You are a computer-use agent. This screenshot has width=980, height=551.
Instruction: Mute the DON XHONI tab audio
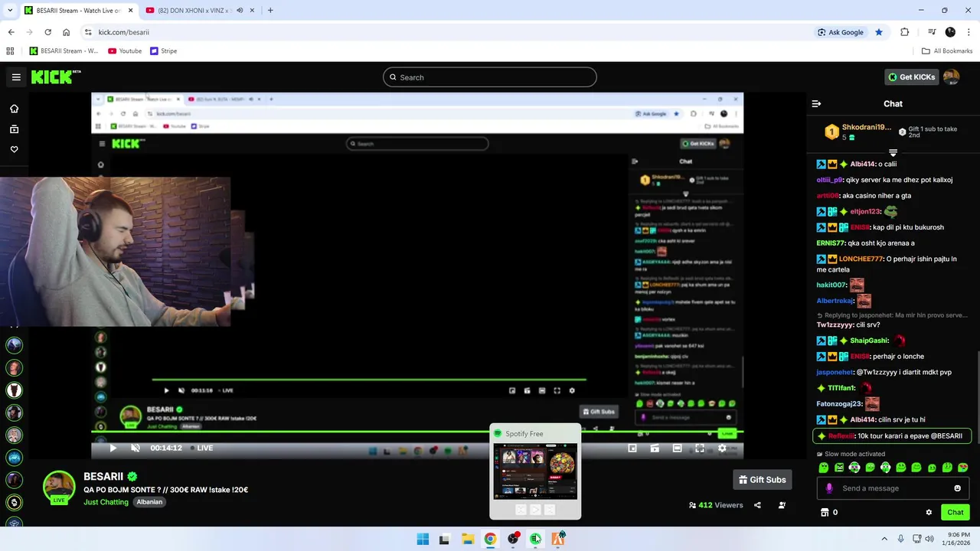click(x=240, y=11)
